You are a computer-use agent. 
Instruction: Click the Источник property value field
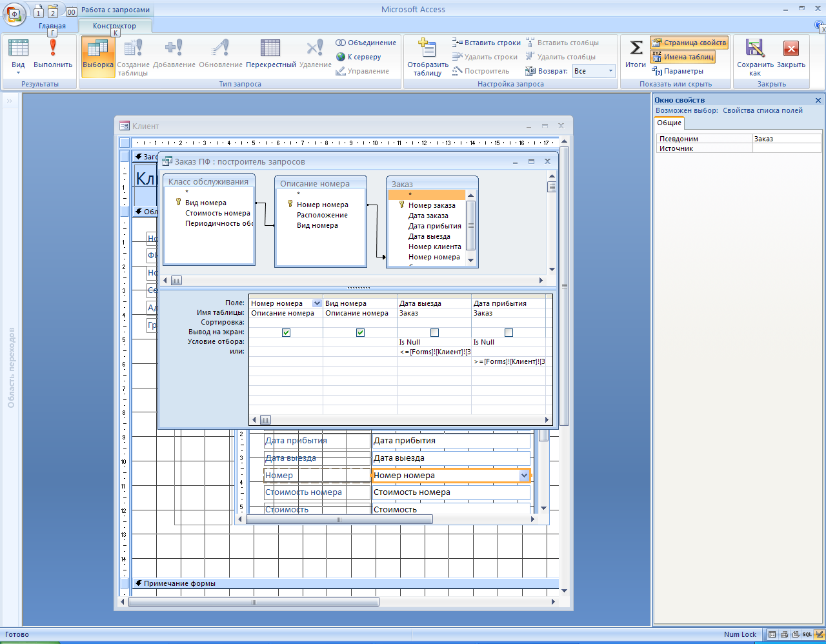[x=787, y=148]
